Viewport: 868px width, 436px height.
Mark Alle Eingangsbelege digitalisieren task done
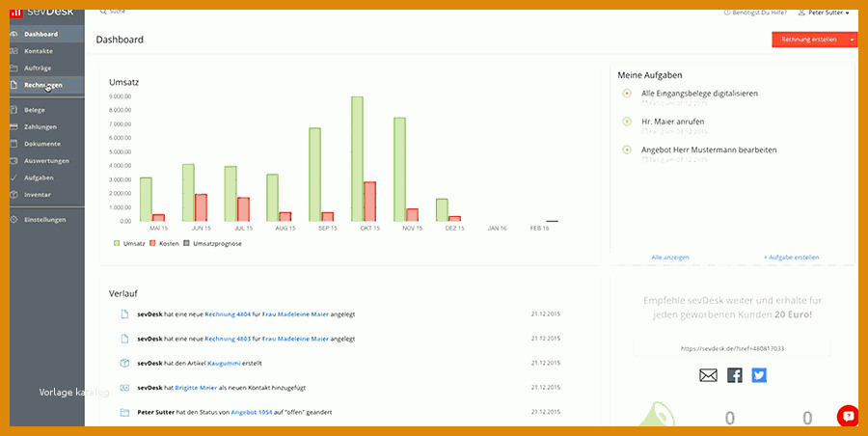627,94
